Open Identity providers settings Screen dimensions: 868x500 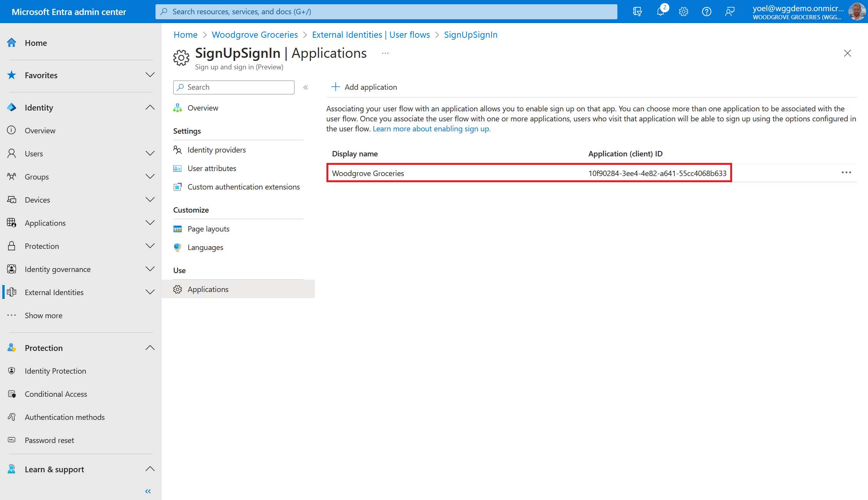coord(216,150)
